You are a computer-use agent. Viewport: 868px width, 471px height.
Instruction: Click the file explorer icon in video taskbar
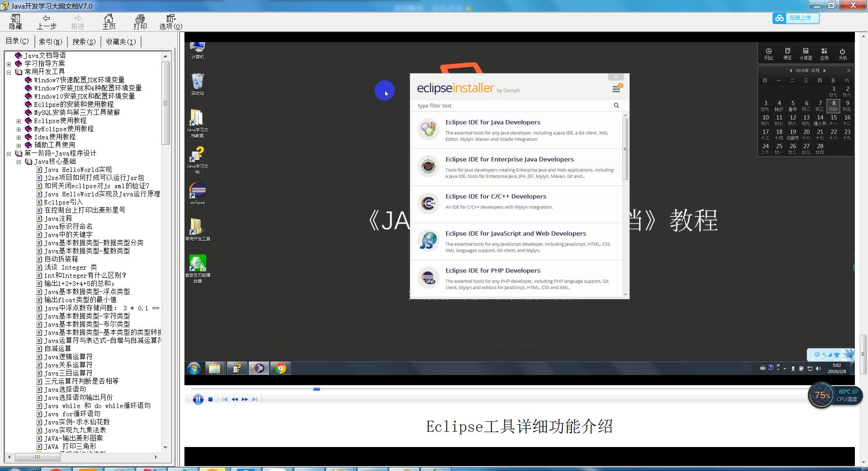[214, 368]
